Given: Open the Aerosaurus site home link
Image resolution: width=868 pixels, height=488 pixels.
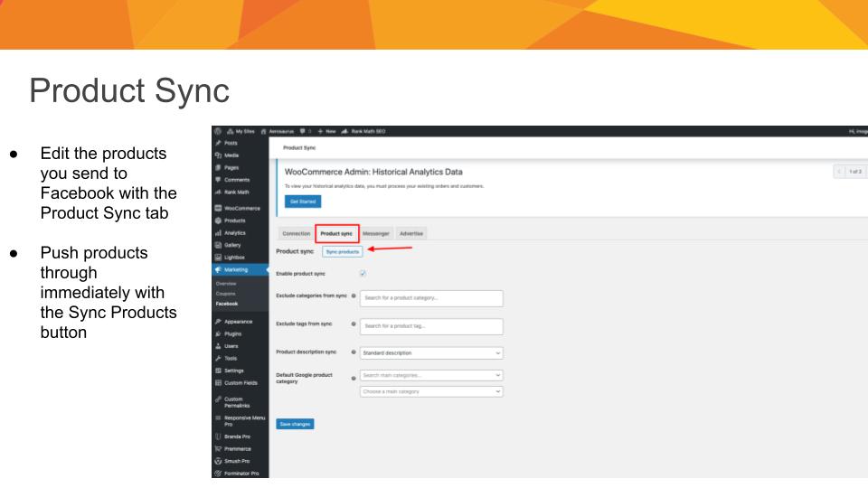Looking at the screenshot, I should click(x=278, y=131).
